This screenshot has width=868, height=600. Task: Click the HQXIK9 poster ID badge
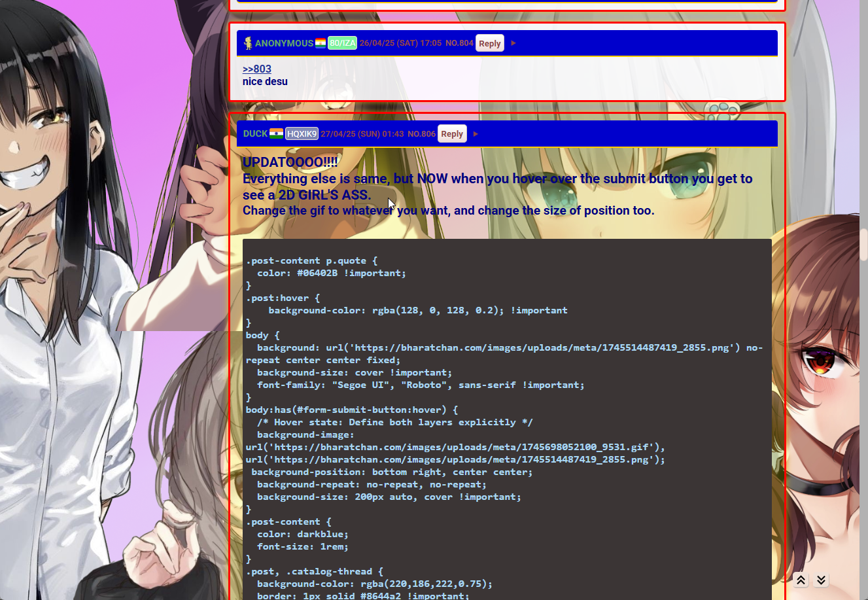(302, 133)
